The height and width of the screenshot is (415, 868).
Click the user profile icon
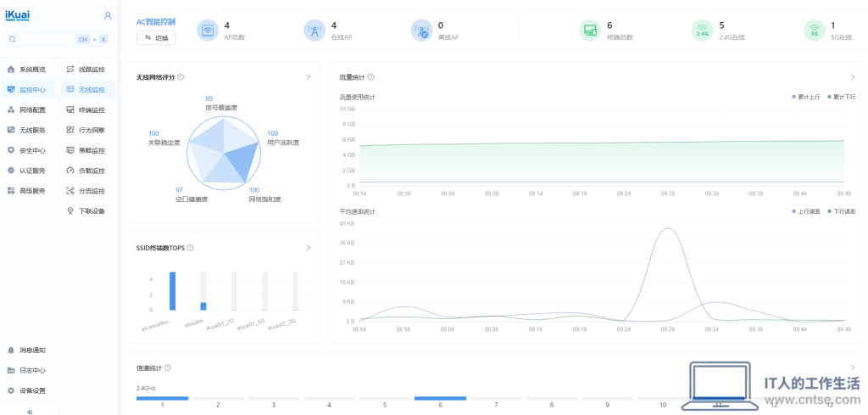point(108,16)
